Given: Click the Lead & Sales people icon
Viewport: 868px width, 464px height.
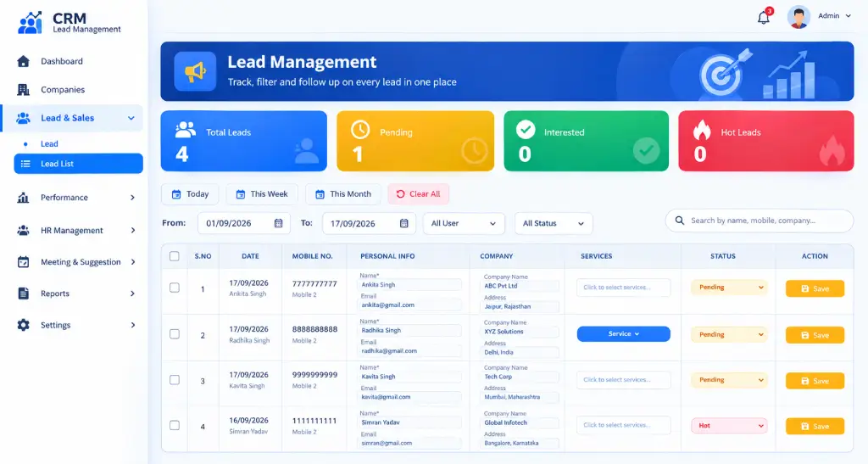Looking at the screenshot, I should [x=23, y=118].
